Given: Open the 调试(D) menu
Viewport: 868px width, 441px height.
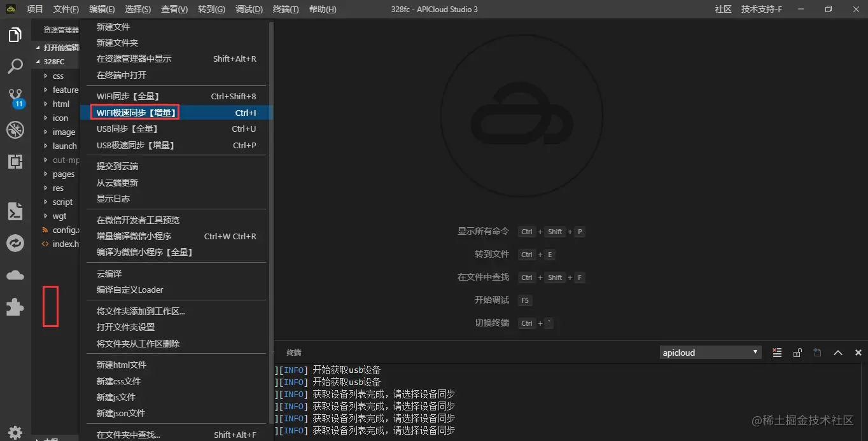Looking at the screenshot, I should 249,9.
